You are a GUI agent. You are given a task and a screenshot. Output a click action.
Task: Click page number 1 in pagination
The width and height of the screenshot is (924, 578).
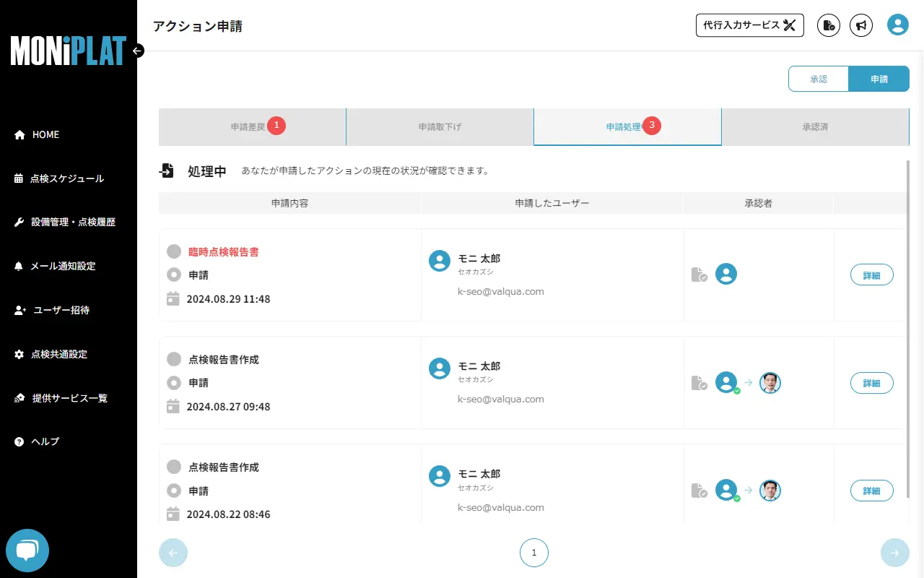(534, 553)
